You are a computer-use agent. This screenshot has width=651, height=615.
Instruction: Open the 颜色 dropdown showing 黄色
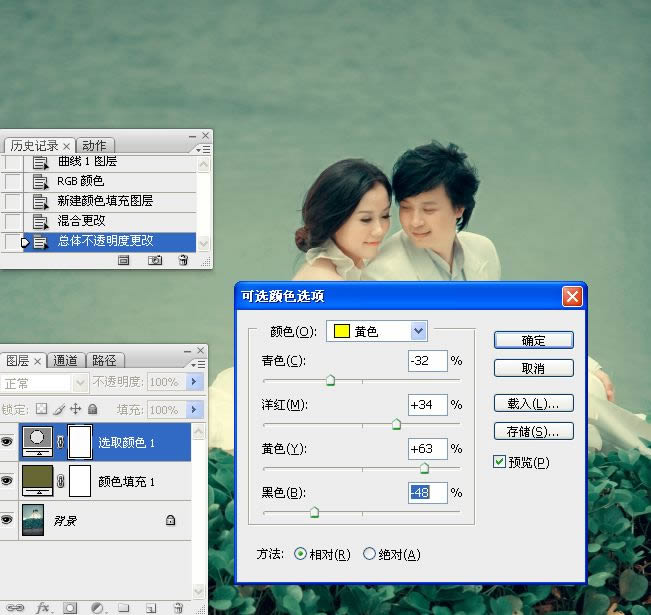pos(418,331)
